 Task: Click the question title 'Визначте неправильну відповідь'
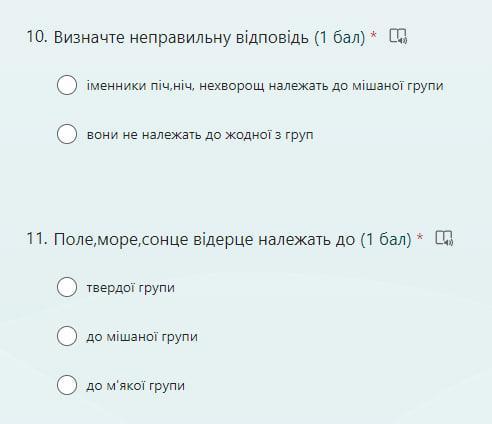[x=181, y=37]
